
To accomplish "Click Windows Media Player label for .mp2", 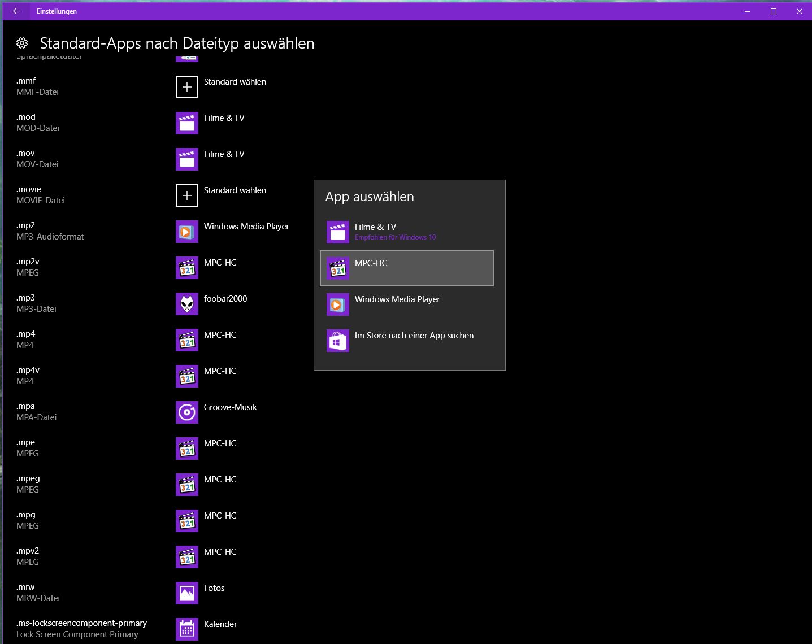I will [246, 227].
